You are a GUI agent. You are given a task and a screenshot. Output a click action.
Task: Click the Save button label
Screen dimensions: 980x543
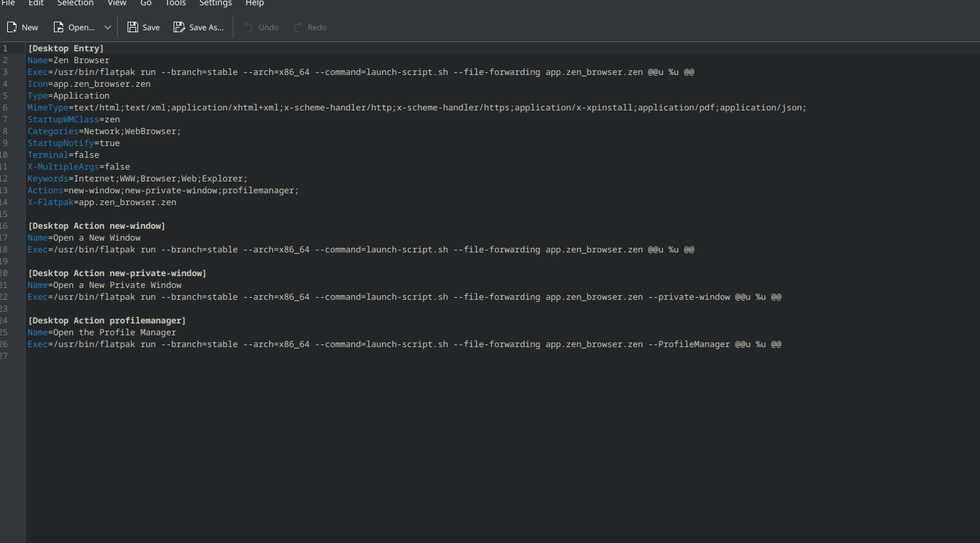151,28
